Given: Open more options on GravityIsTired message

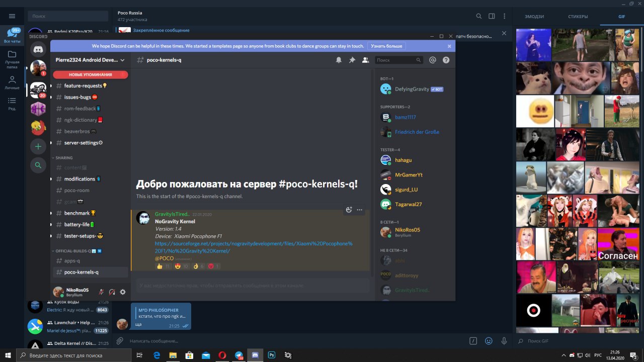Looking at the screenshot, I should pos(360,210).
